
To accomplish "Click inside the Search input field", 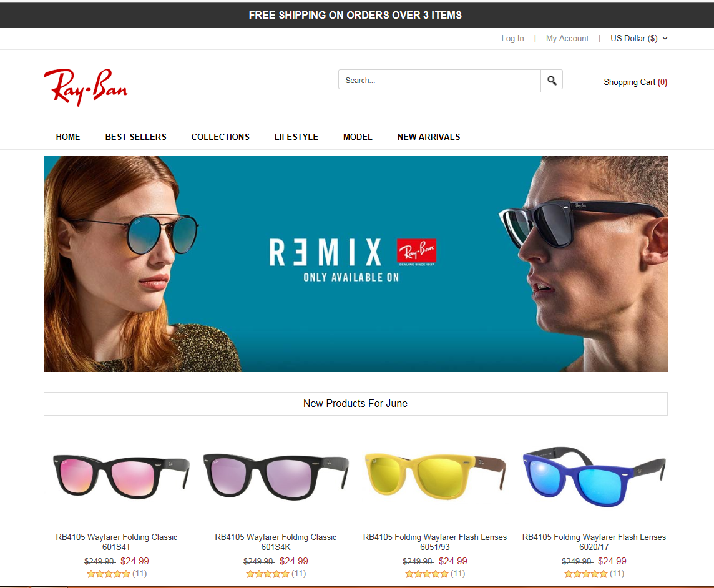I will [439, 80].
